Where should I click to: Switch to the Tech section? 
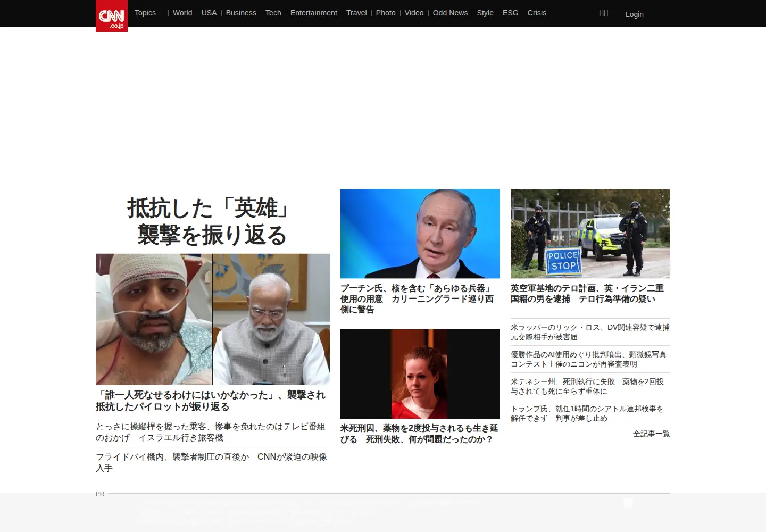click(x=273, y=13)
